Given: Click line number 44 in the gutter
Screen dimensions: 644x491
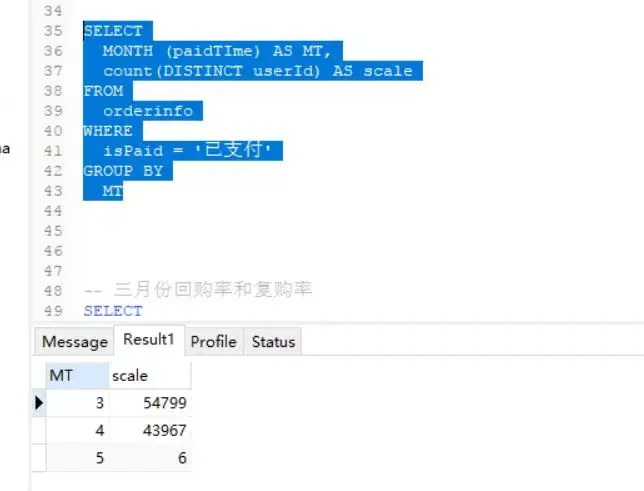Looking at the screenshot, I should click(x=53, y=211).
